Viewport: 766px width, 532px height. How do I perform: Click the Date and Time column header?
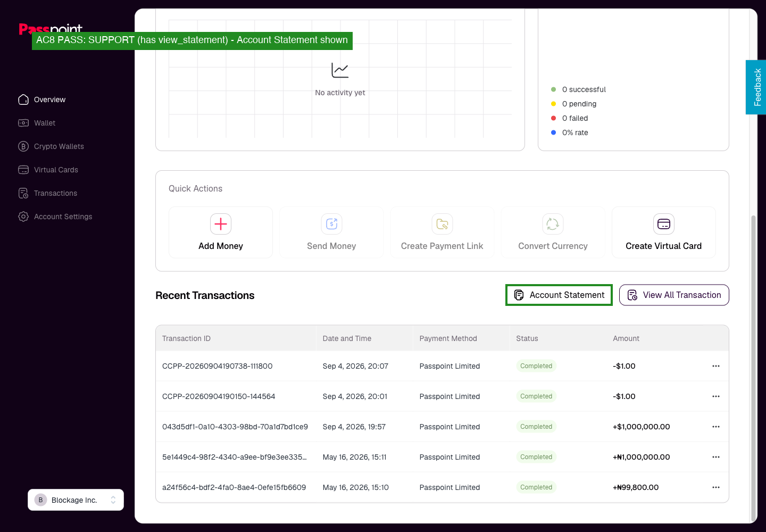(347, 338)
